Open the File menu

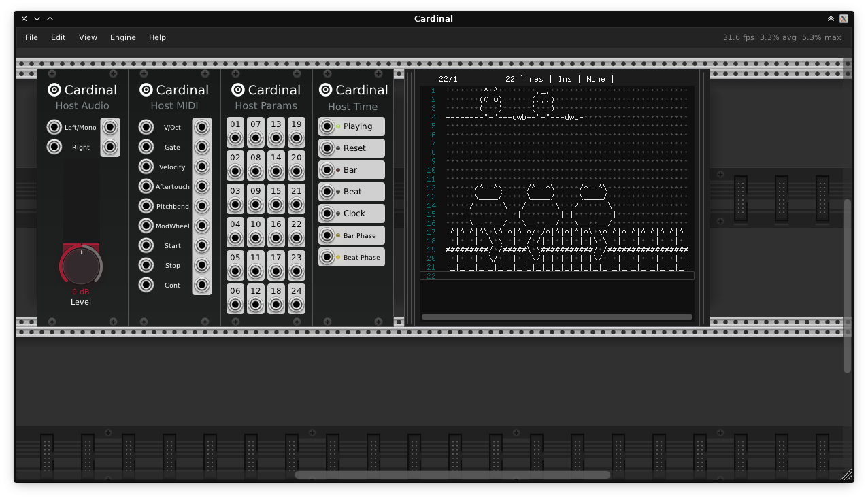coord(31,37)
